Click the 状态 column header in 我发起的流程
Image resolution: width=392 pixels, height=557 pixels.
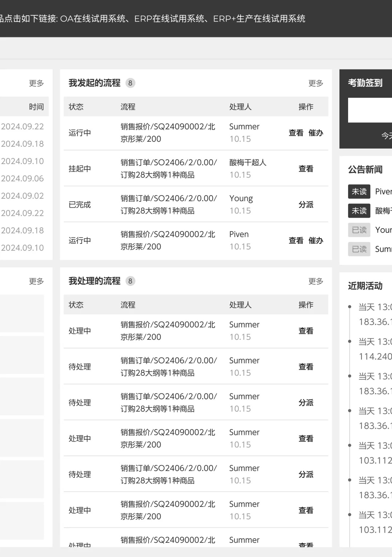coord(76,107)
